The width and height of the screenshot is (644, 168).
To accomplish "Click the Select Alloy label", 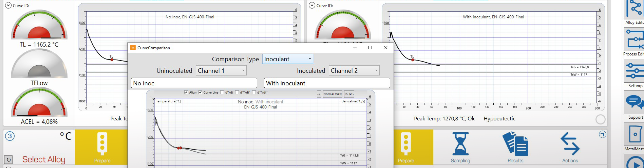I will [44, 159].
